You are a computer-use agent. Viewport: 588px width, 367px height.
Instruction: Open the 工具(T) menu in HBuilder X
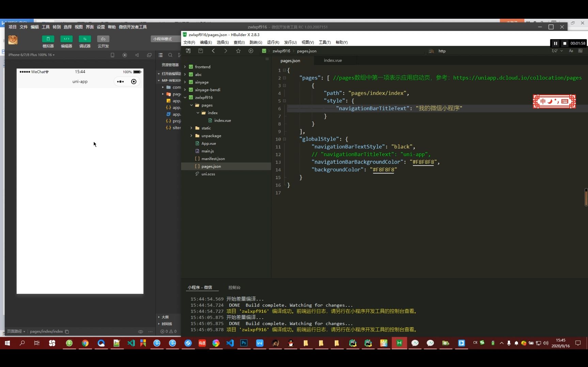[x=325, y=43]
